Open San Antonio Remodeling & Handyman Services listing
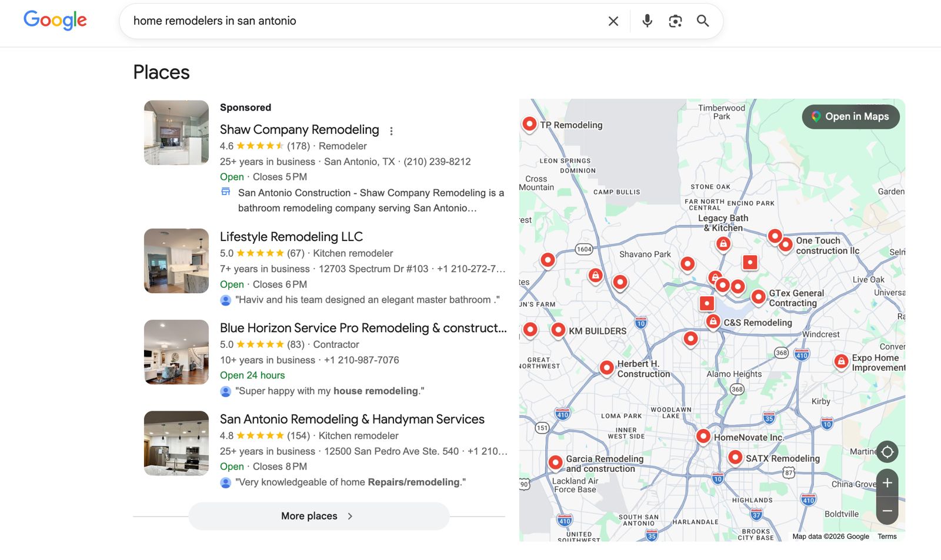941x560 pixels. [x=352, y=419]
